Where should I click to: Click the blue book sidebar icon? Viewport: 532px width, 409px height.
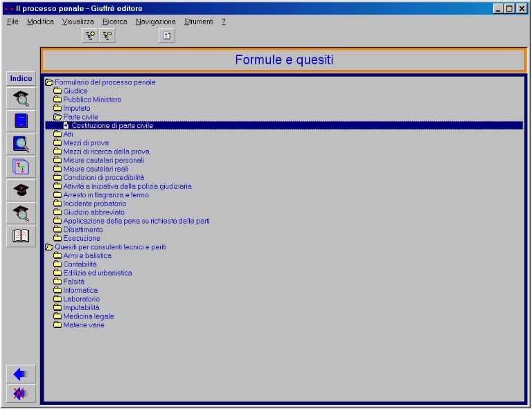pos(21,121)
